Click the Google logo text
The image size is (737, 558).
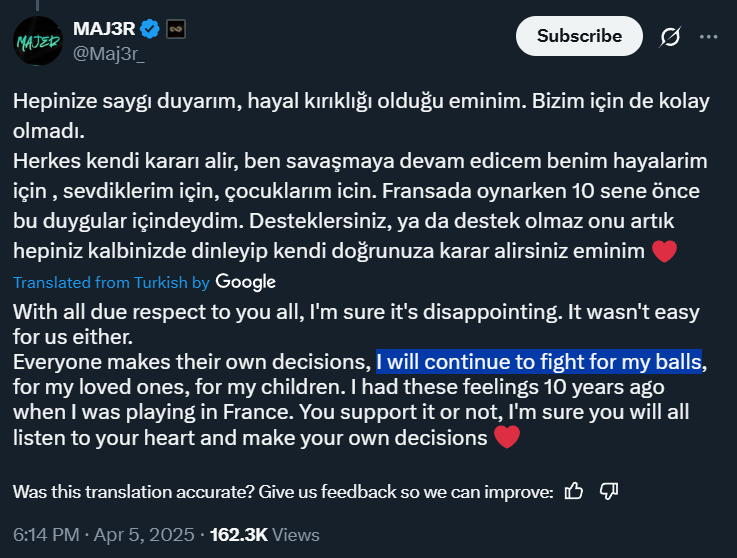tap(245, 282)
